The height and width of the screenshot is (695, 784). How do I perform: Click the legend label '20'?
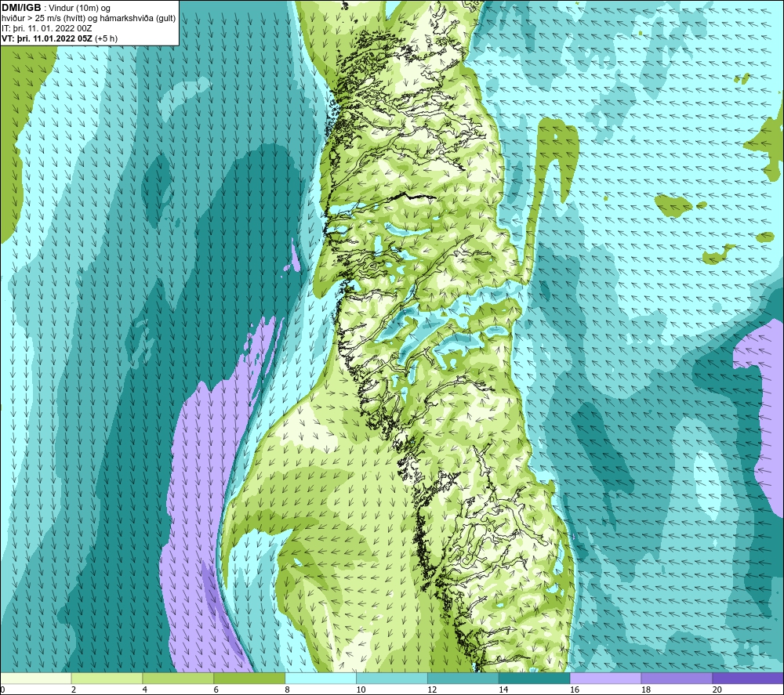(717, 690)
